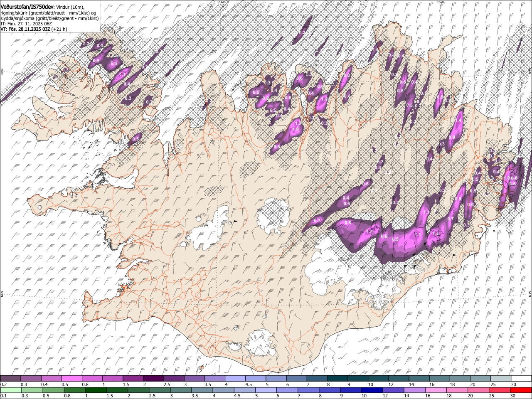This screenshot has height=399, width=532.
Task: Click the 'VT: Fös. 28.11.2025 03Z' valid time
Action: tap(25, 30)
